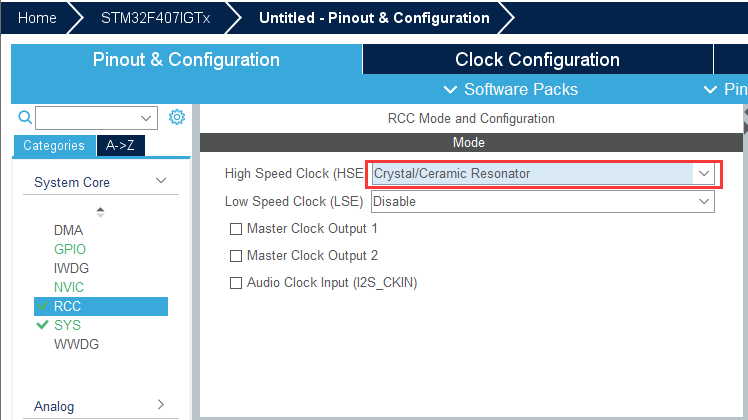The image size is (748, 420).
Task: Collapse the System Core category
Action: point(161,181)
